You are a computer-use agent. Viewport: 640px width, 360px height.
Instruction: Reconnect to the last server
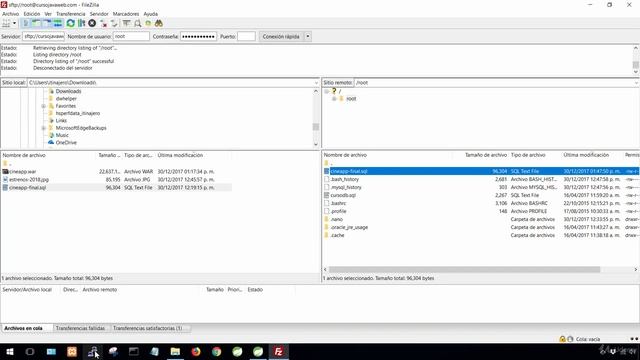click(x=114, y=23)
